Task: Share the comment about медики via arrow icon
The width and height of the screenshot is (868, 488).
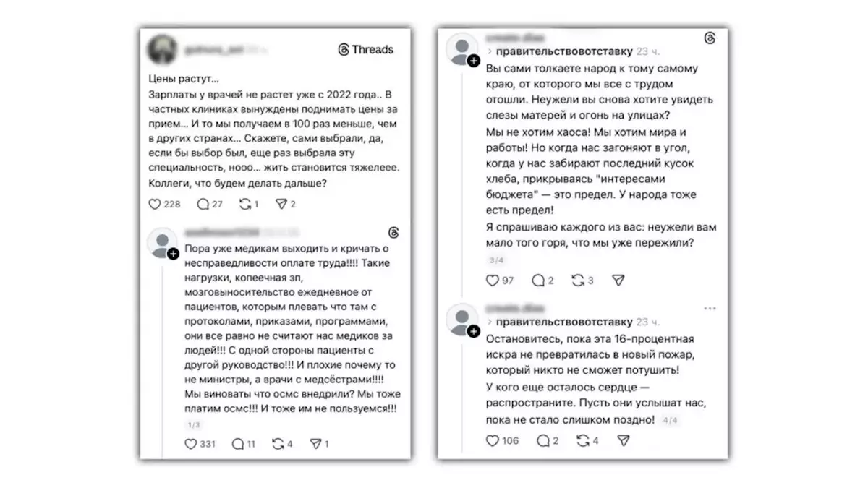Action: click(316, 443)
